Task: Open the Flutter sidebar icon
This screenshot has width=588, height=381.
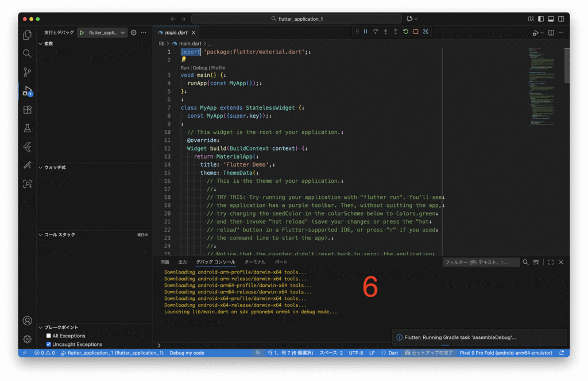Action: (27, 147)
